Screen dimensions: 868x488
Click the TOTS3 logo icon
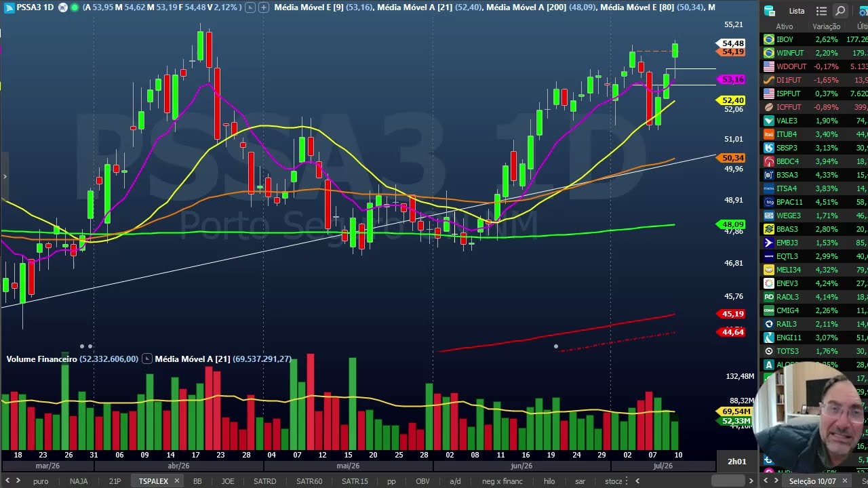tap(768, 351)
